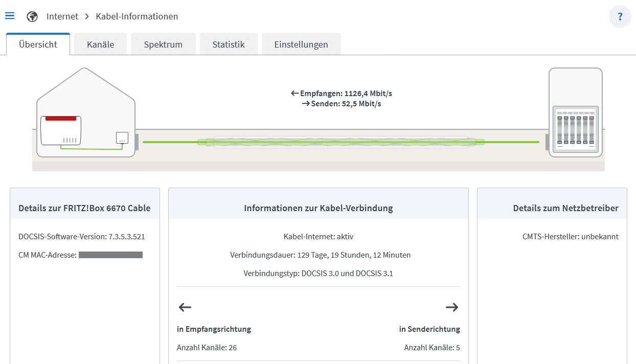Select the Statistik tab
Screen dimensions: 636x364
coord(229,44)
